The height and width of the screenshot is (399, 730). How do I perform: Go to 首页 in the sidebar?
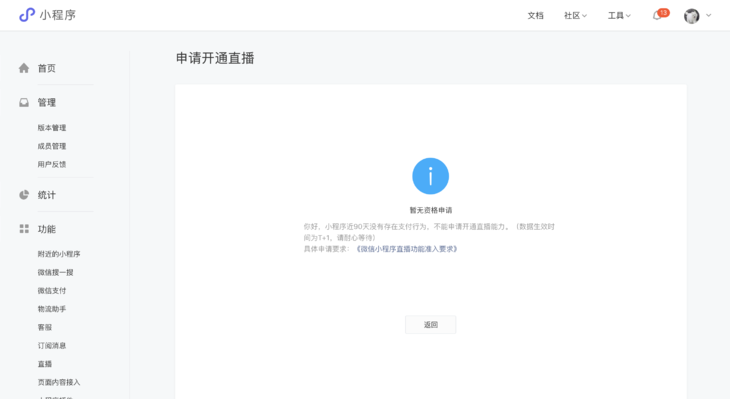(47, 68)
